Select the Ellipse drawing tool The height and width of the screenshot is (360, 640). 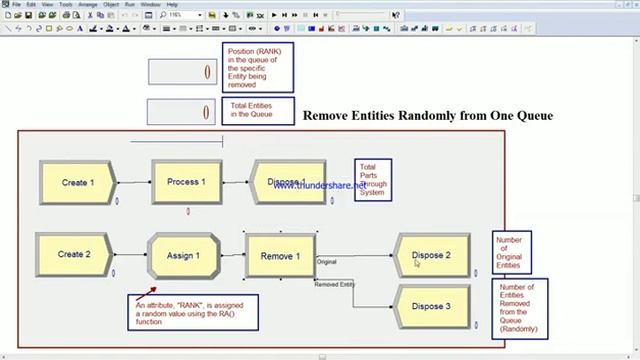coord(69,29)
